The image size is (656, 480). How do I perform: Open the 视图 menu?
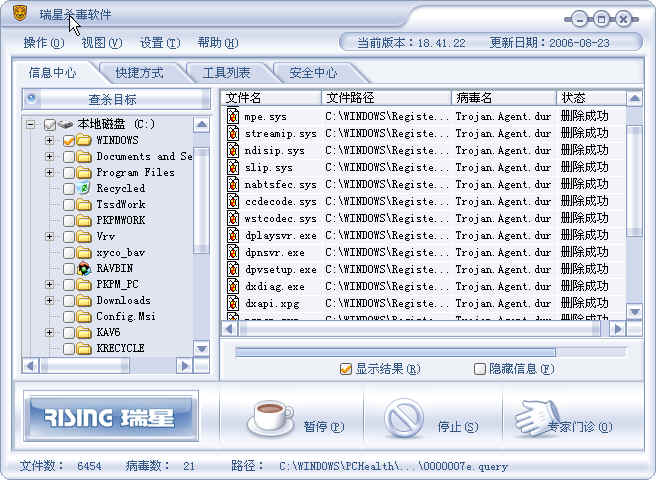tap(102, 43)
